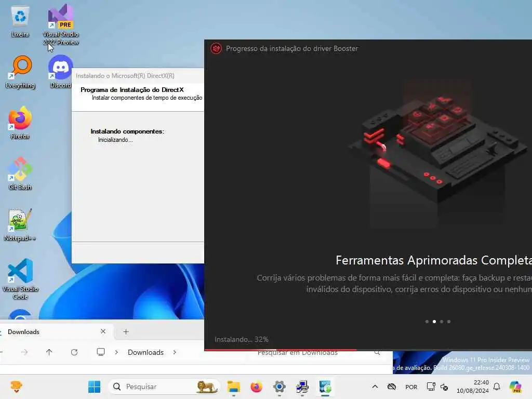Image resolution: width=532 pixels, height=399 pixels.
Task: Select the third carousel dot in Driver Booster
Action: (442, 322)
